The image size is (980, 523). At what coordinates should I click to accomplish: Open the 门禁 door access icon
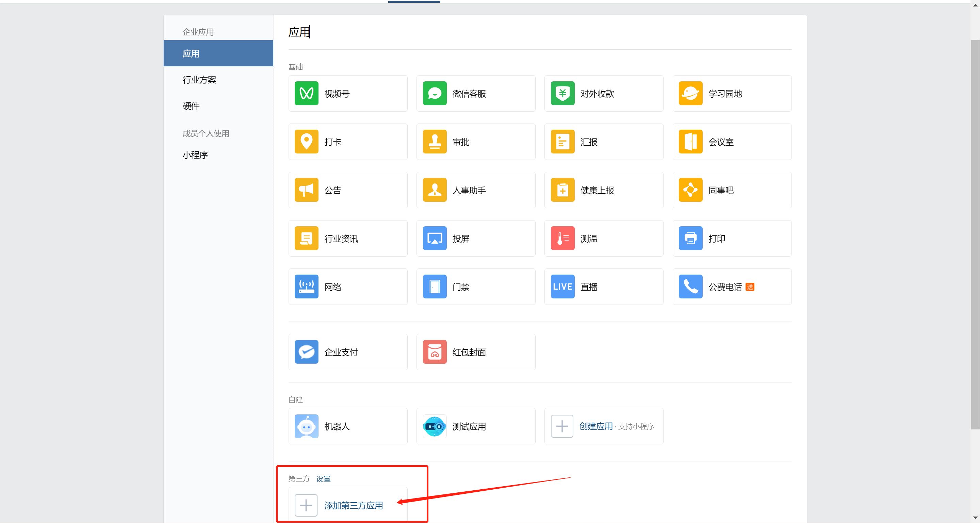click(x=435, y=287)
